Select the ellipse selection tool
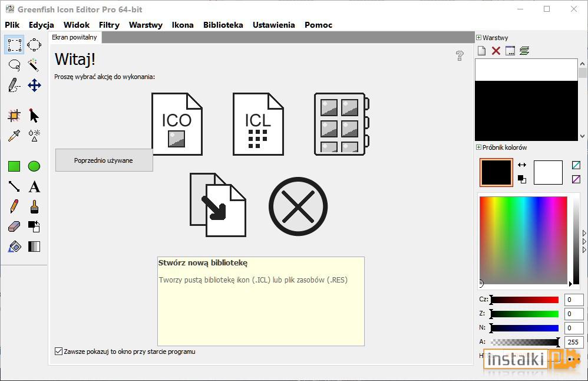The image size is (588, 381). [34, 45]
